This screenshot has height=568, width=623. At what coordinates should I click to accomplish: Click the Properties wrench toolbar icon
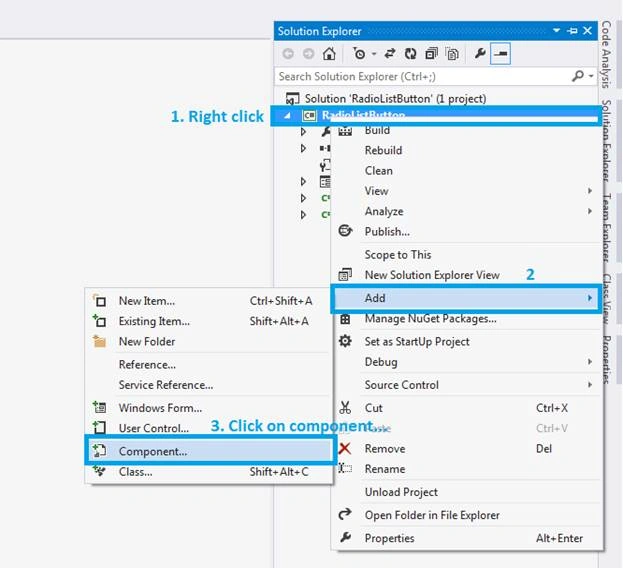click(480, 53)
